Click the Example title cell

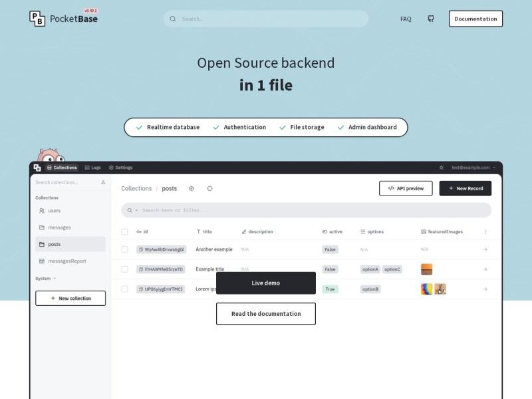210,269
